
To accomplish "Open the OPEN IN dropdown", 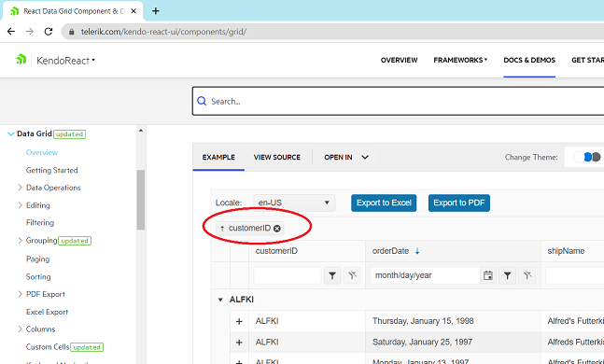I will click(x=346, y=157).
